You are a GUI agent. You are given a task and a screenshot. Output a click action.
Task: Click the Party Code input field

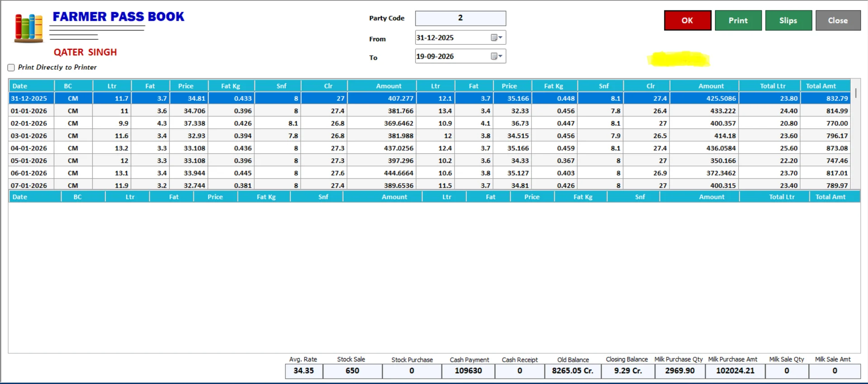(460, 18)
